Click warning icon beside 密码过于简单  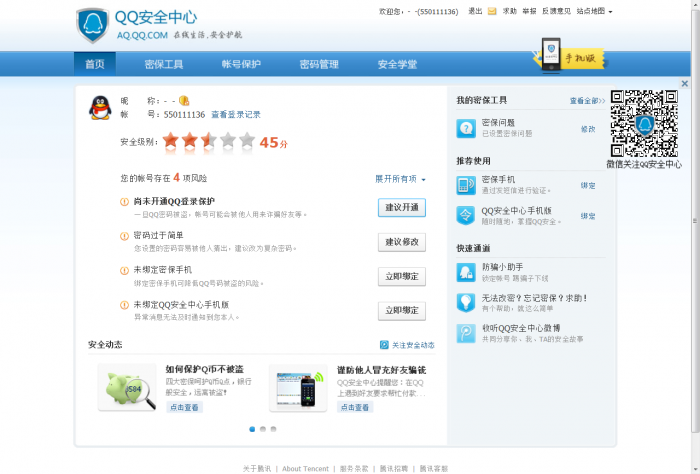[x=125, y=236]
